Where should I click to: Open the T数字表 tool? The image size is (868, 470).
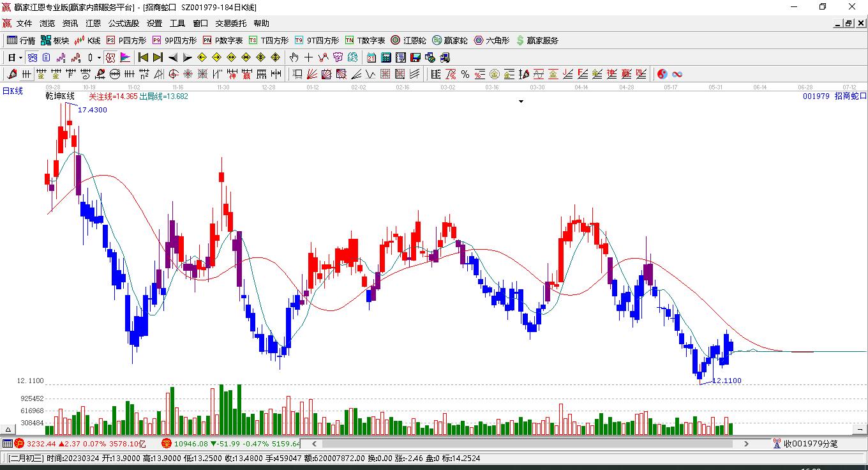click(x=365, y=40)
